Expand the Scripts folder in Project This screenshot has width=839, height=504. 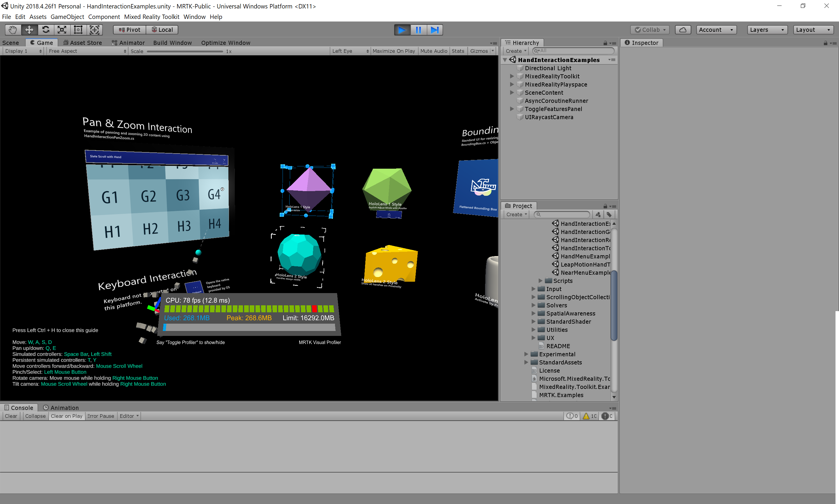point(540,281)
